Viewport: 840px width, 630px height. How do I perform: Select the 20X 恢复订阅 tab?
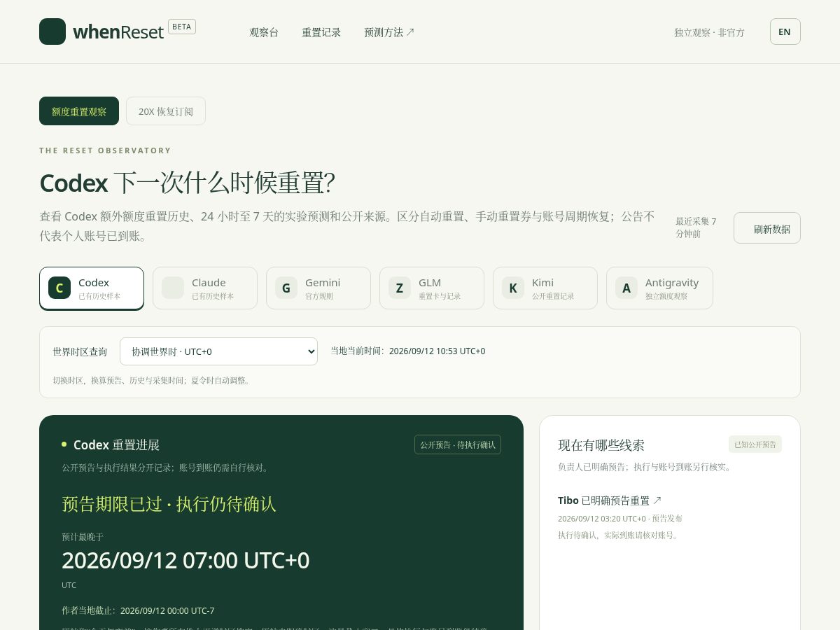click(166, 111)
